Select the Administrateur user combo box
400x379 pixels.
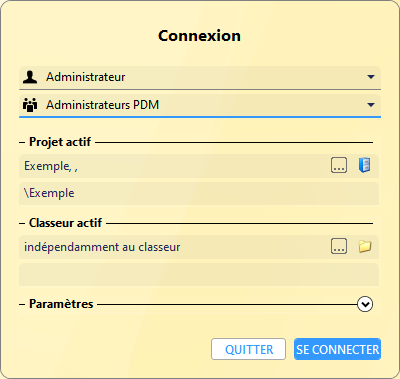[x=200, y=78]
